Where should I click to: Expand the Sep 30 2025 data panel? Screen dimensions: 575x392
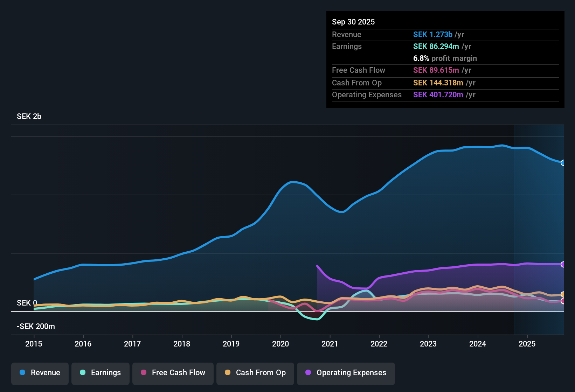click(353, 22)
